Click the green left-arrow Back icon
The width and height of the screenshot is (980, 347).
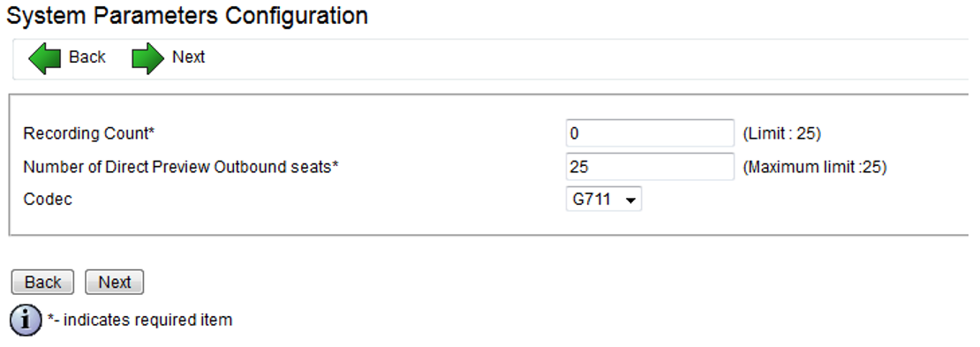point(44,59)
